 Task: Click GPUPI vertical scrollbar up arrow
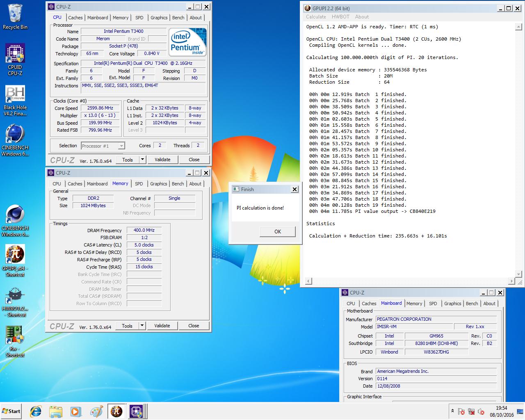518,27
